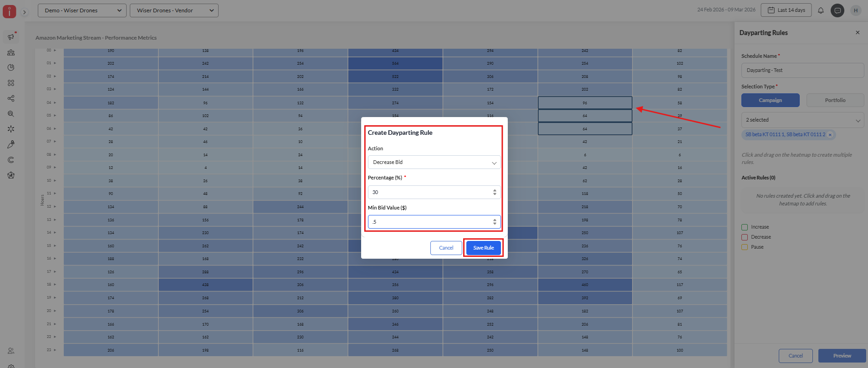The image size is (868, 368).
Task: Remove the SB beta KT 0111 chip
Action: (x=830, y=135)
